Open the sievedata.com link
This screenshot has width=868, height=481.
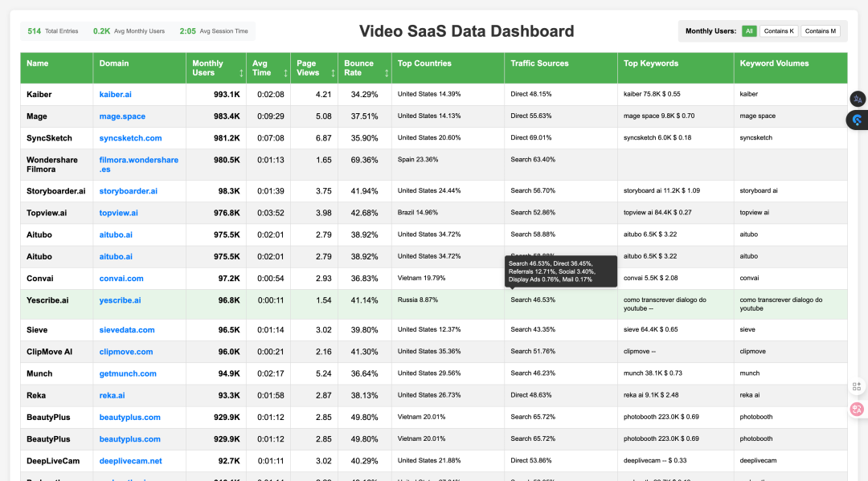click(127, 330)
